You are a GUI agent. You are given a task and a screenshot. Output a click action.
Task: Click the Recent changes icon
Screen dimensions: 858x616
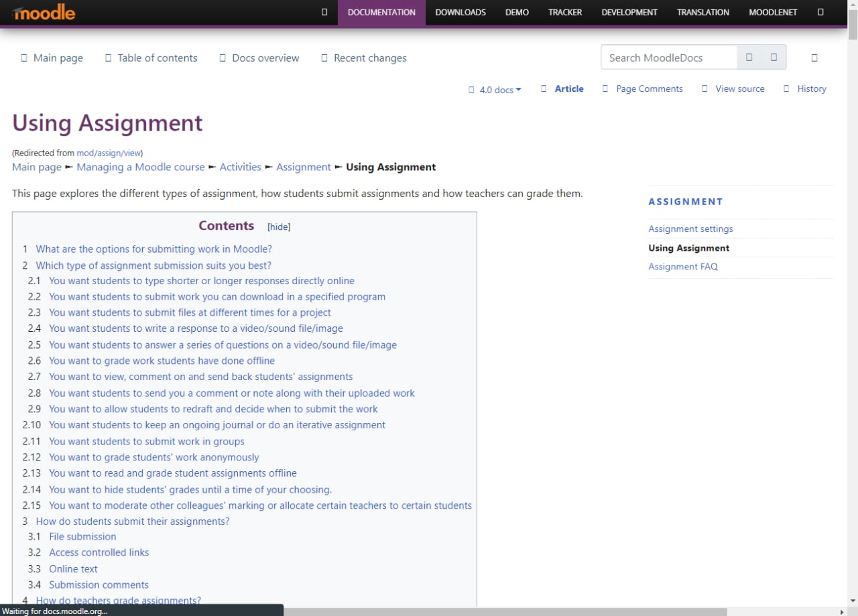(324, 58)
